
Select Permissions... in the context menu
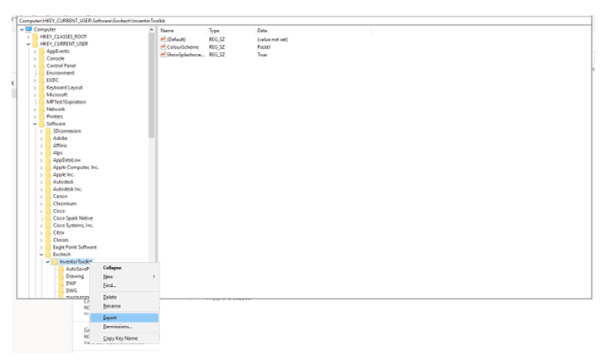117,327
